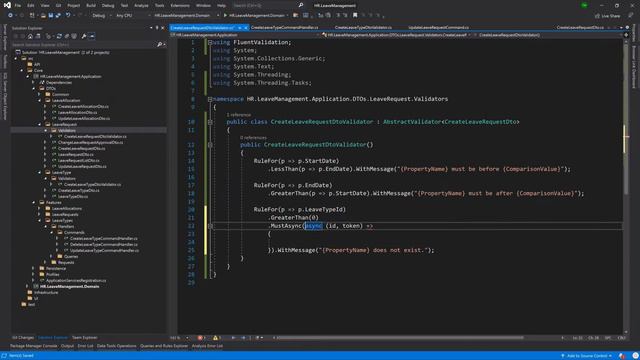Select ApplicationServicesRegistration.cs in Solution Explorer

click(76, 281)
